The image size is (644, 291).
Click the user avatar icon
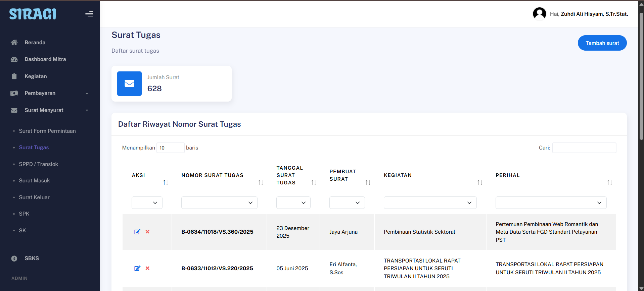coord(539,14)
